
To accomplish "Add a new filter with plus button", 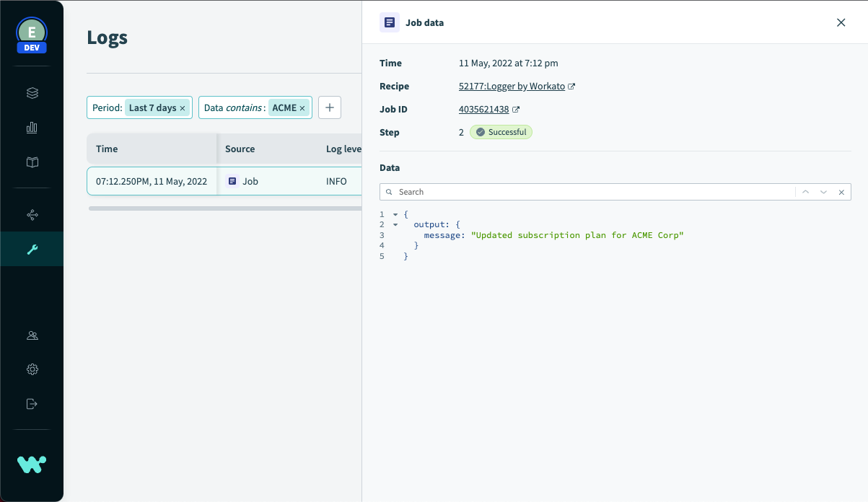I will 330,107.
